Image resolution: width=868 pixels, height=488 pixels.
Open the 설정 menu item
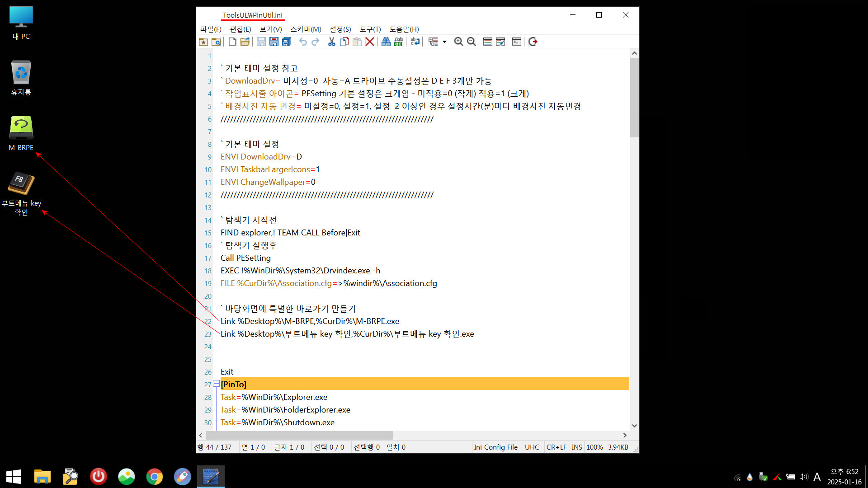tap(340, 28)
